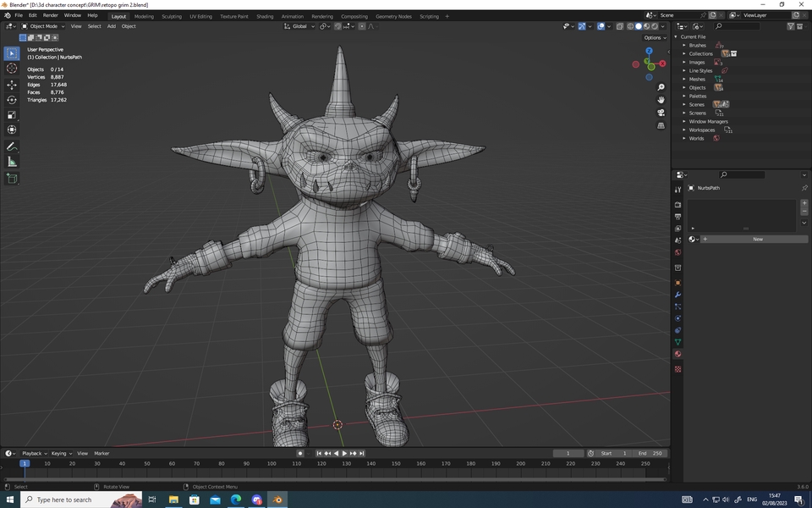Switch to solid viewport shading
Screen dimensions: 812x508
639,26
